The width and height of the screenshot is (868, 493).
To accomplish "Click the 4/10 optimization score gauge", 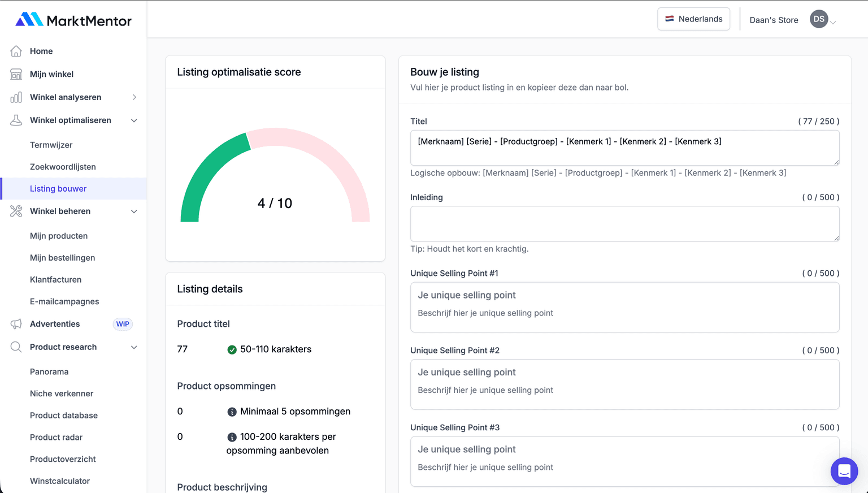I will click(275, 202).
